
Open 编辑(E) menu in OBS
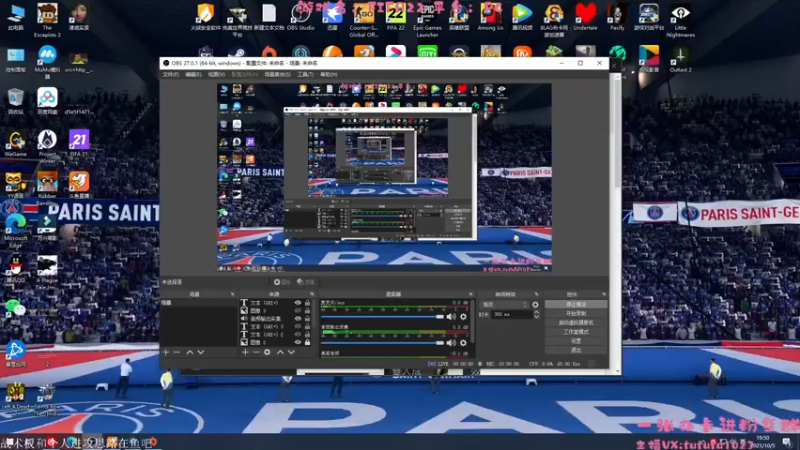(193, 74)
